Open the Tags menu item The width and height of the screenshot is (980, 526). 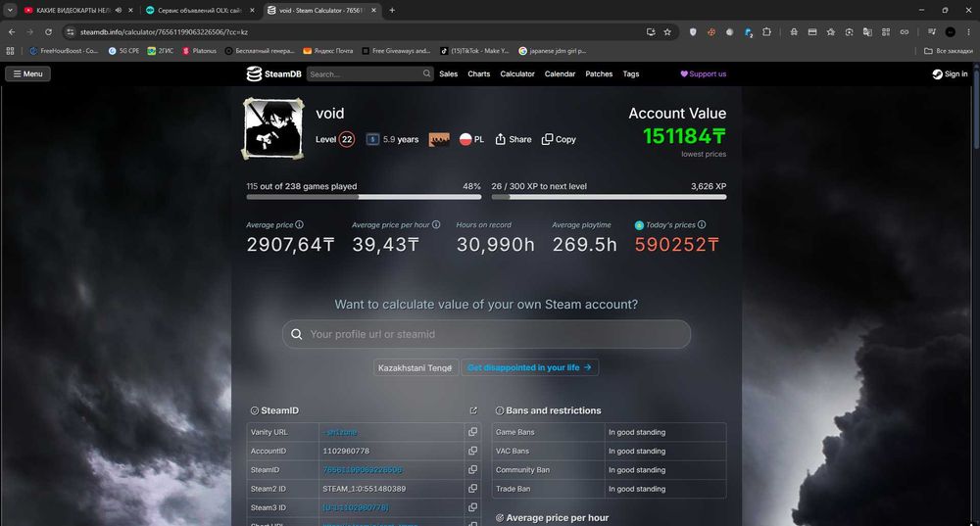pos(630,73)
